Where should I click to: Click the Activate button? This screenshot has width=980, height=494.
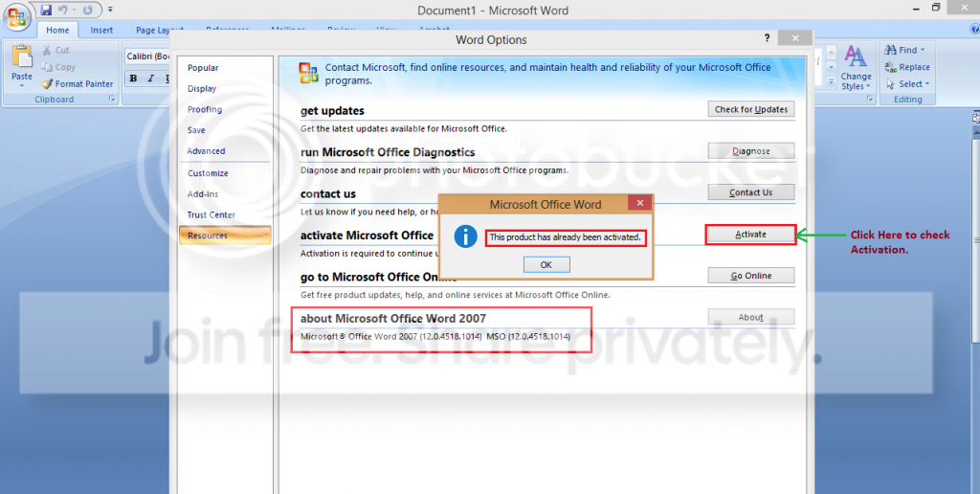[750, 235]
